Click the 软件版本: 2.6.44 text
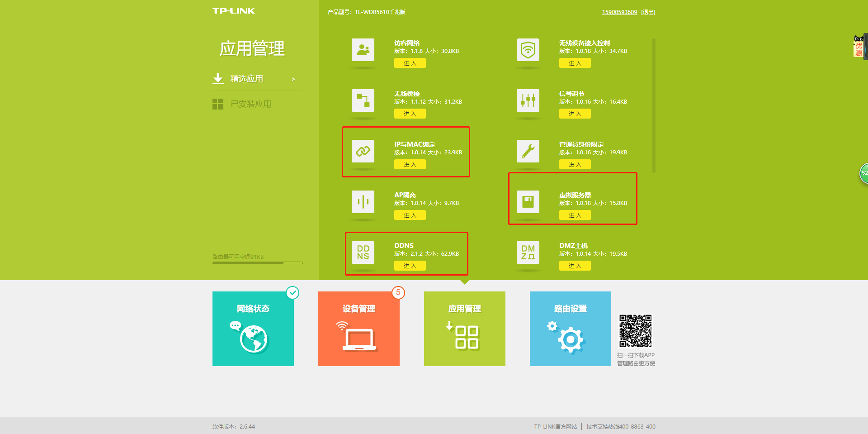This screenshot has width=868, height=434. tap(234, 426)
